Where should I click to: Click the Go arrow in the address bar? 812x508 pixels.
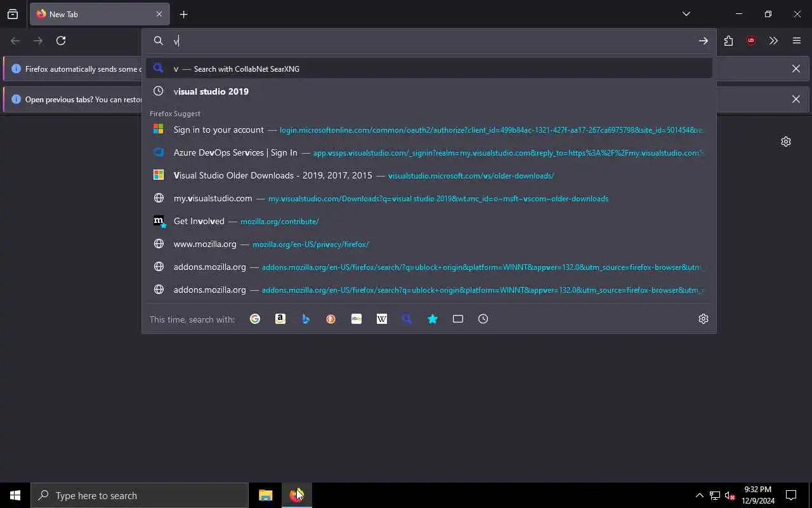pyautogui.click(x=704, y=41)
